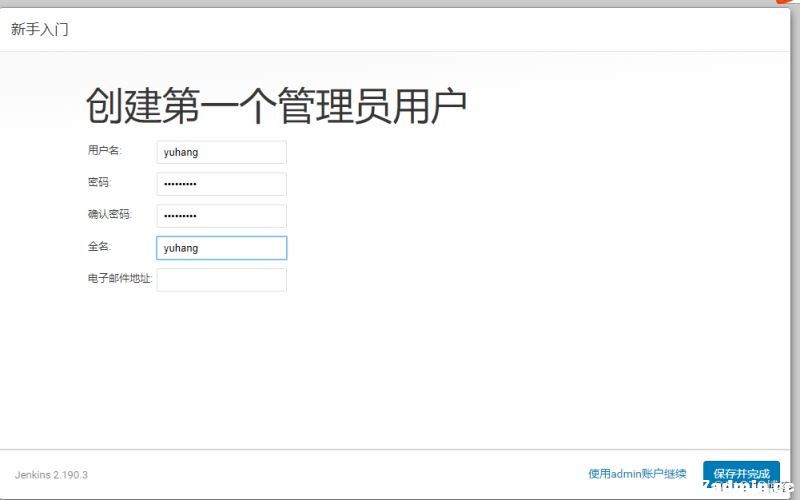Screen dimensions: 800x500
Task: Focus the 确认密码 confirm password field
Action: pyautogui.click(x=221, y=216)
